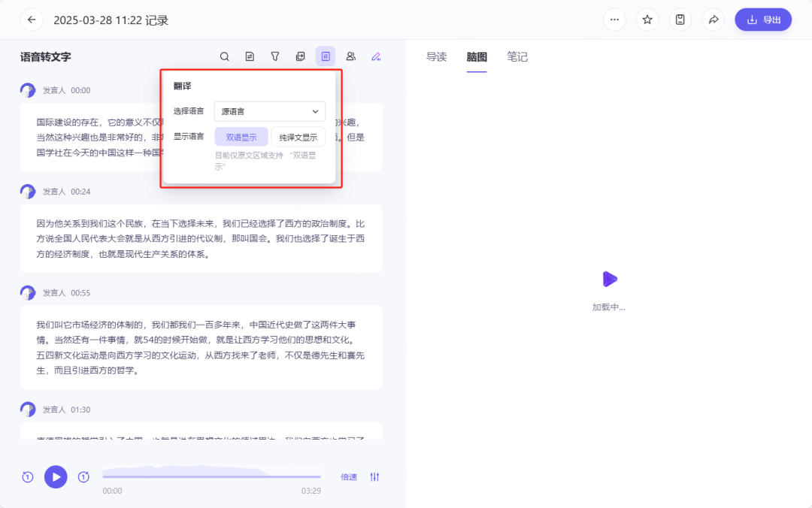Click the save/bookmark icon at top right
This screenshot has width=812, height=508.
coord(680,19)
